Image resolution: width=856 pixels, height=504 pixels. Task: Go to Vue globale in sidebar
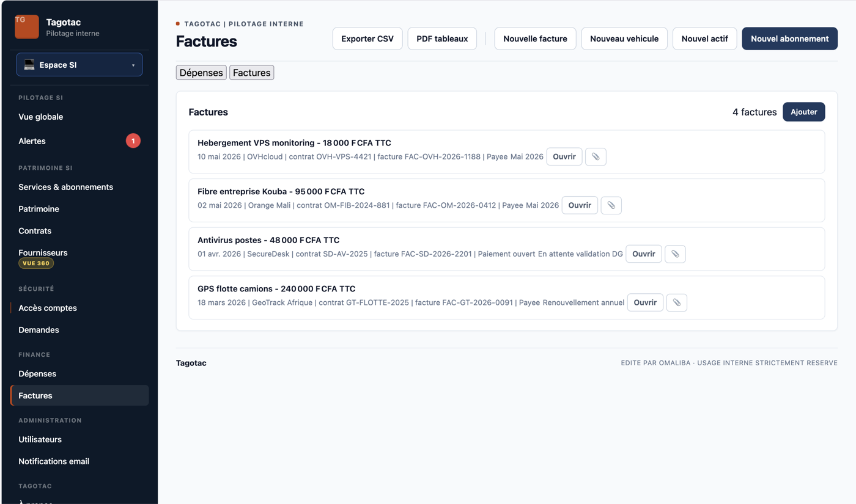(40, 117)
